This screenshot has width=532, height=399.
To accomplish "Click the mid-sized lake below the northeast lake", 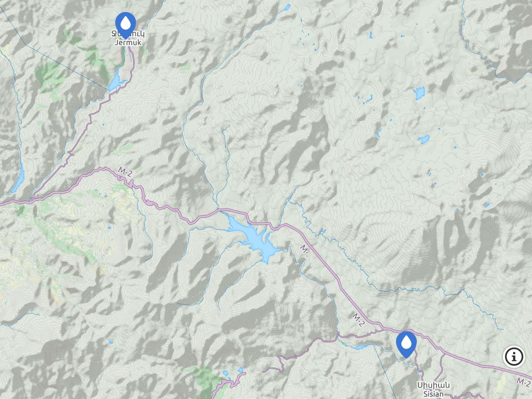I will tap(423, 140).
